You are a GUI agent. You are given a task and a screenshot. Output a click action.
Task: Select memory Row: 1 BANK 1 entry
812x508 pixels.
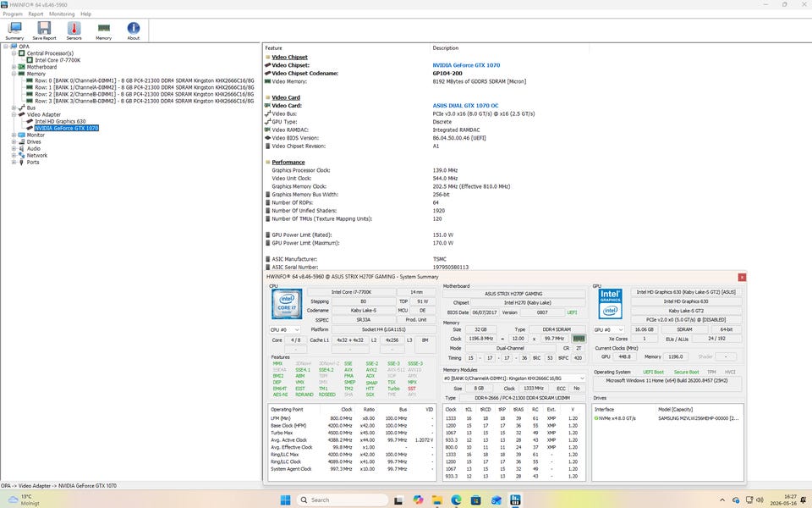(x=145, y=87)
